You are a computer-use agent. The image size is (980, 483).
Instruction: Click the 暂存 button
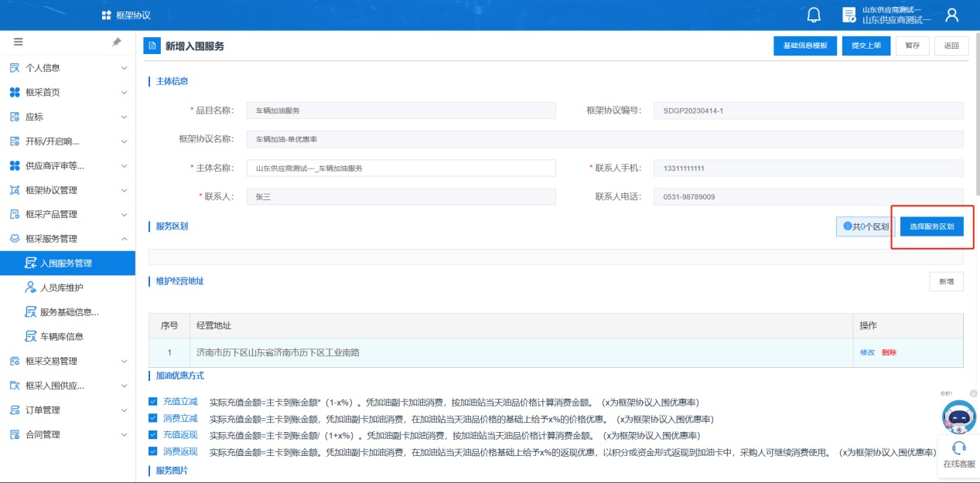pyautogui.click(x=913, y=46)
